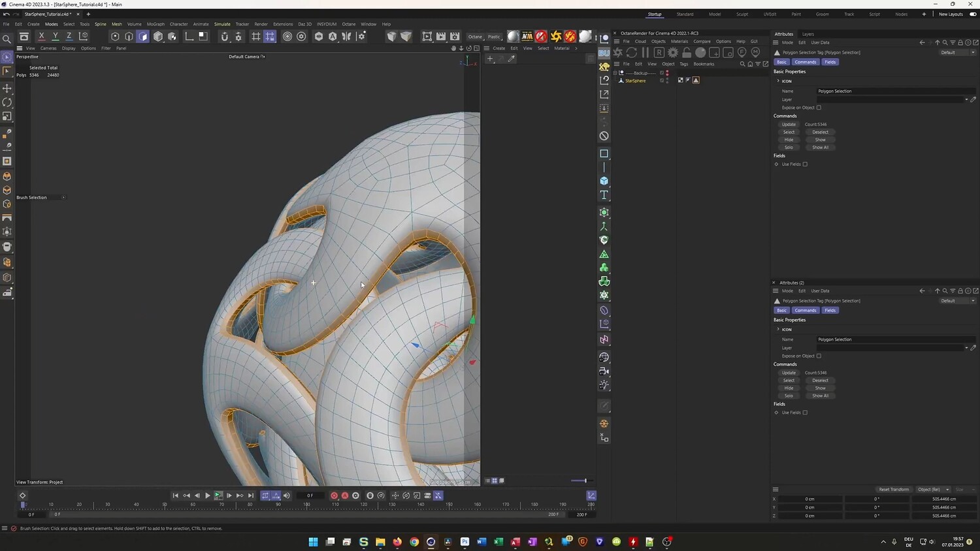The image size is (980, 551).
Task: Open Octane Materials menu
Action: (x=679, y=41)
